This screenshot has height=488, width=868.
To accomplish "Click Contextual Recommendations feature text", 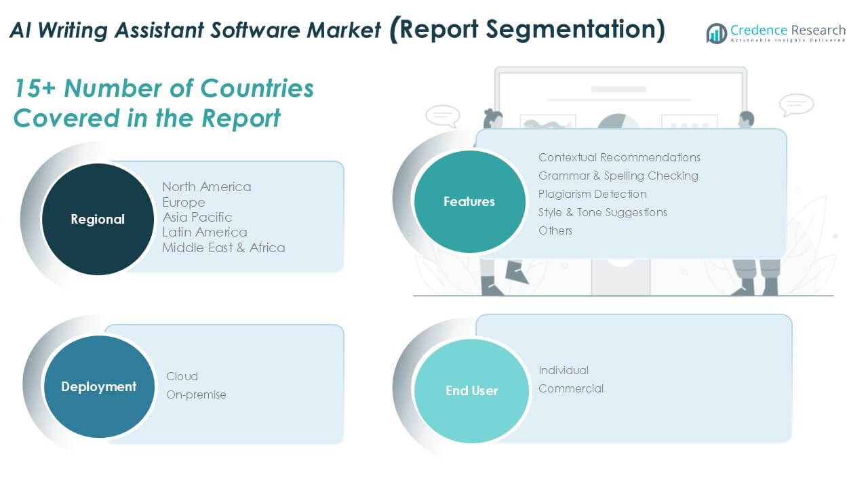I will click(619, 157).
